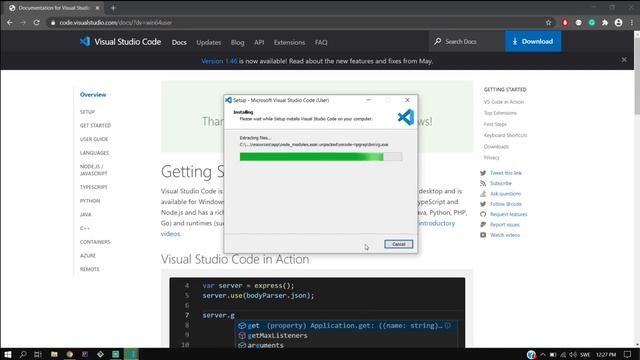Click the Subscribe RSS icon

483,183
